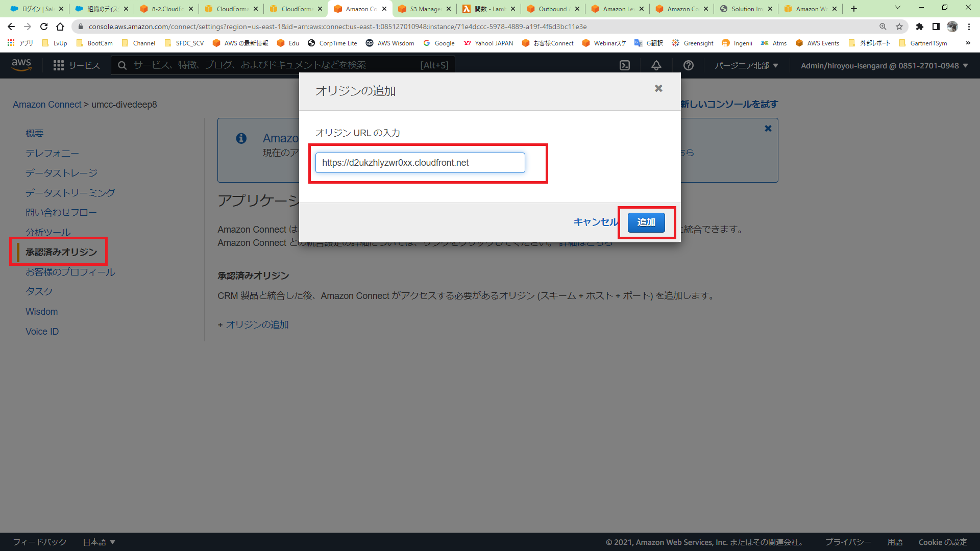
Task: Open the BootCam bookmark folder
Action: point(94,43)
